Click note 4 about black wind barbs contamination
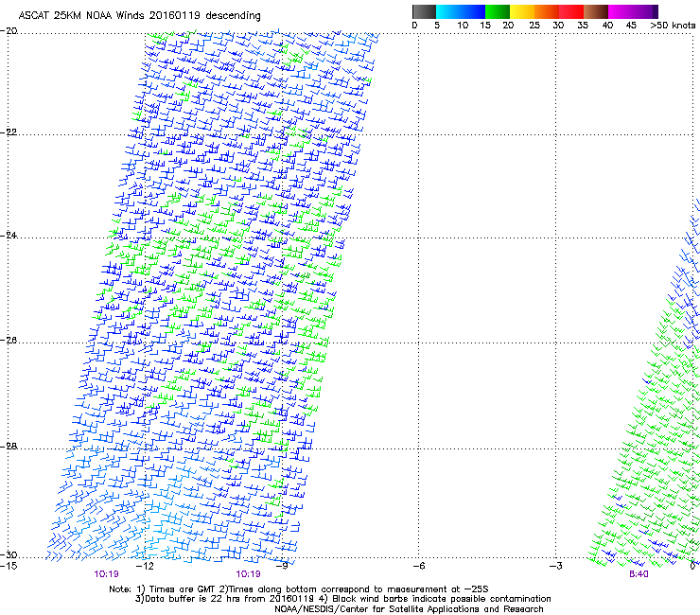Viewport: 700px width, 615px height. [435, 599]
